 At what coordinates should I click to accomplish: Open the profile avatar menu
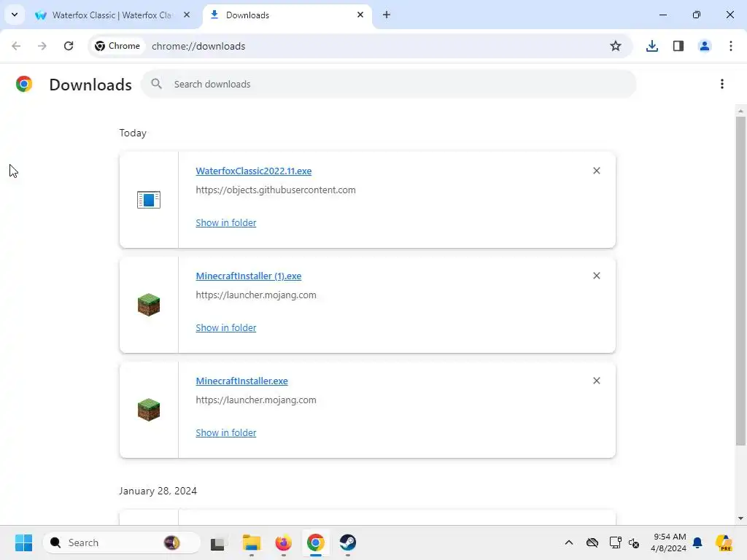click(704, 46)
